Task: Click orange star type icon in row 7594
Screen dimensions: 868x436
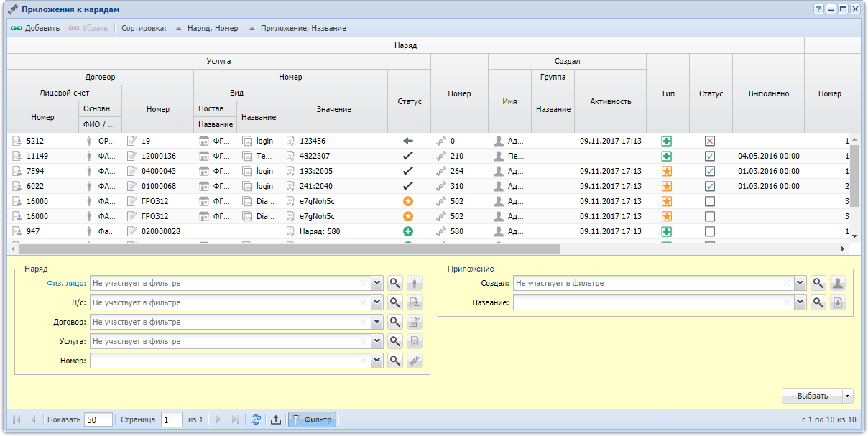Action: click(667, 171)
